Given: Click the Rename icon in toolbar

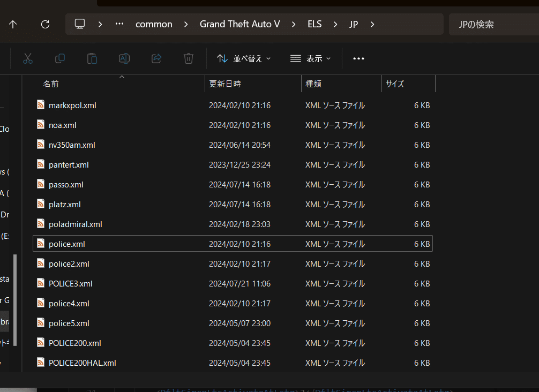Looking at the screenshot, I should [x=124, y=58].
